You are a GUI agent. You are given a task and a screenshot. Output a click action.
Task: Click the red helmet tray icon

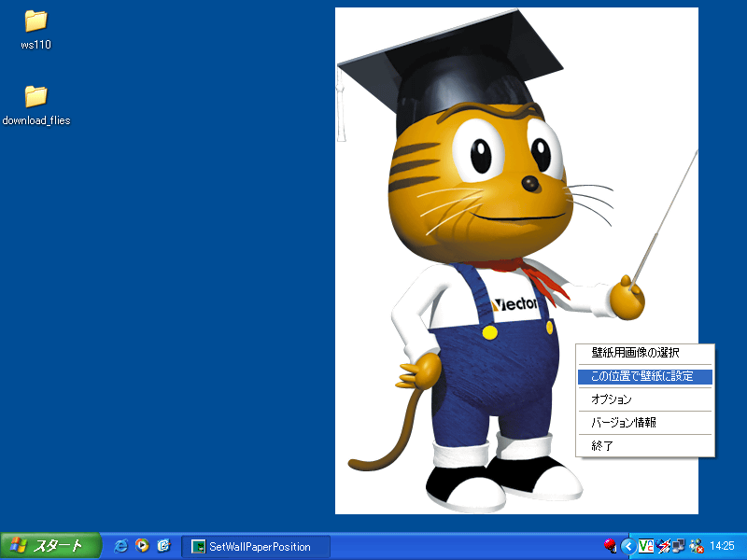point(610,546)
